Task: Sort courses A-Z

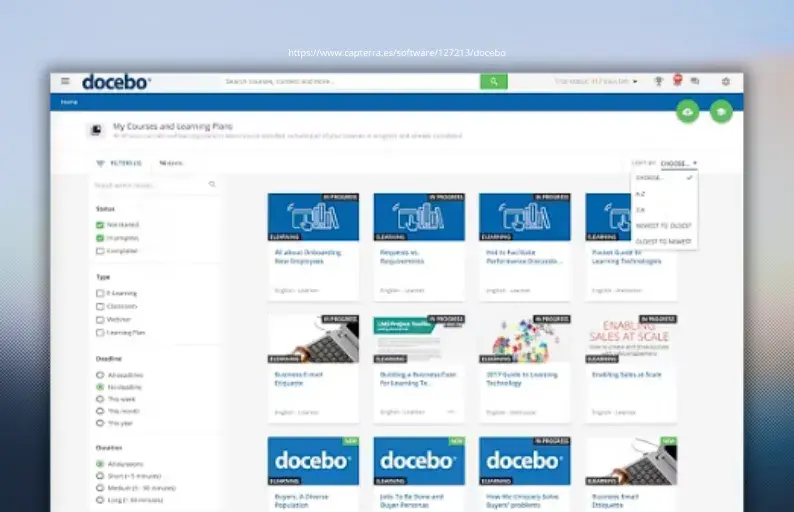Action: click(664, 194)
